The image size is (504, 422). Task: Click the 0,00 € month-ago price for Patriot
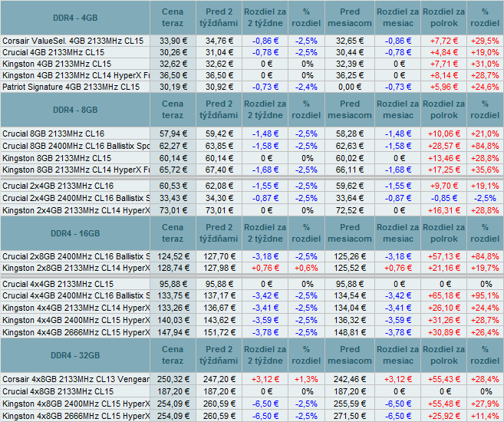[350, 87]
